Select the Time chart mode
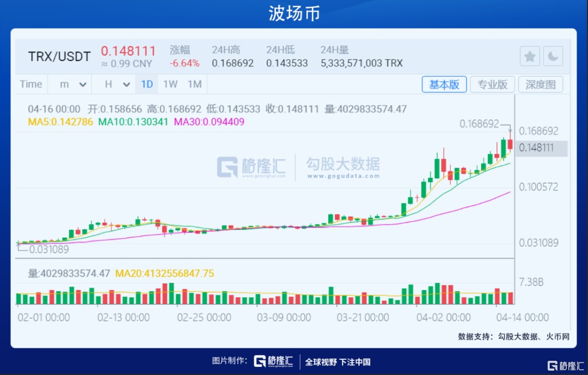This screenshot has height=375, width=588. click(x=30, y=84)
